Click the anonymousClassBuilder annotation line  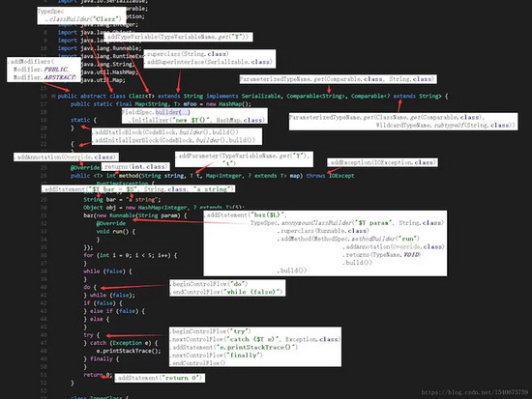(x=347, y=223)
